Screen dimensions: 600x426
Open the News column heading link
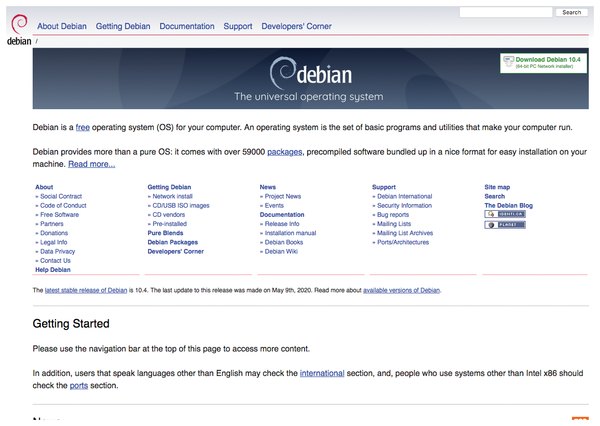[x=267, y=187]
